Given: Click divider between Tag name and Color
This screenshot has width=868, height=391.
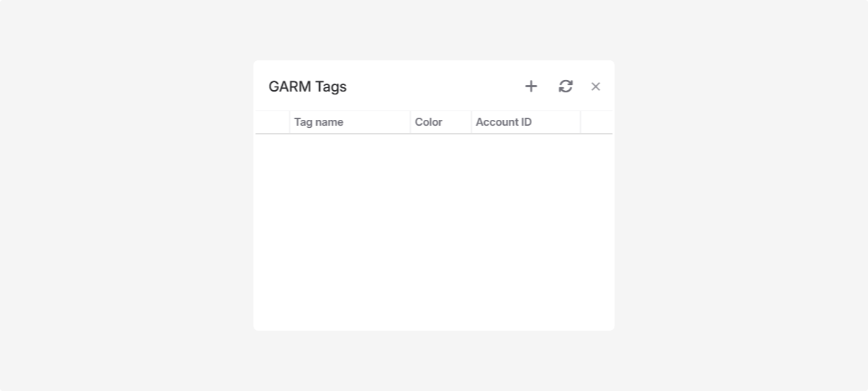Looking at the screenshot, I should click(410, 122).
